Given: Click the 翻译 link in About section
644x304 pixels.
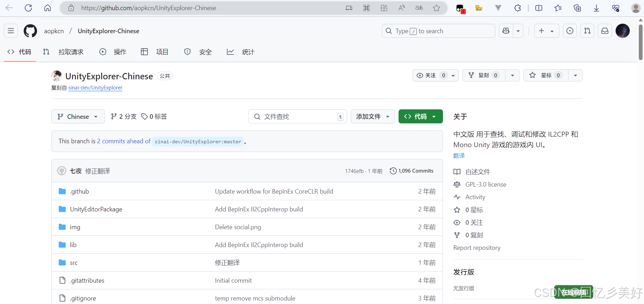Looking at the screenshot, I should (x=459, y=155).
